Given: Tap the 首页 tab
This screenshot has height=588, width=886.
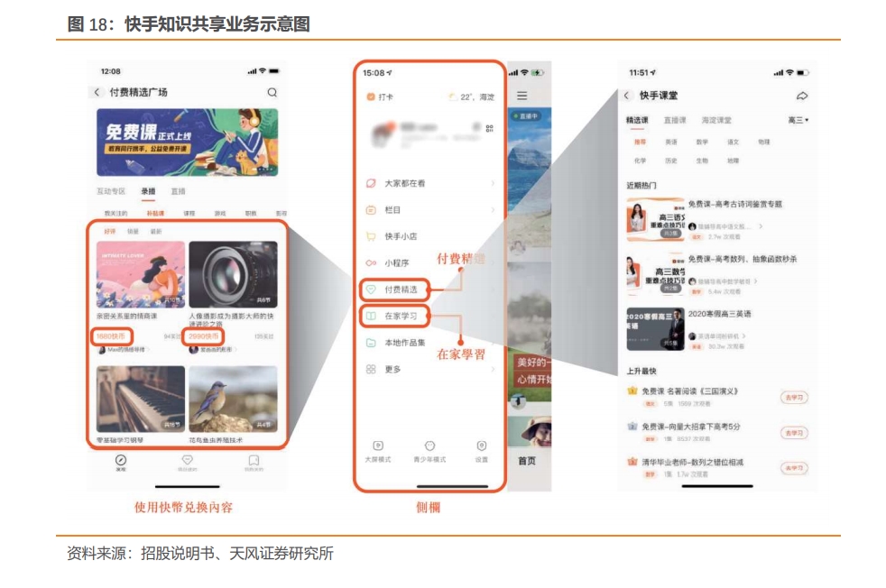Looking at the screenshot, I should click(527, 462).
